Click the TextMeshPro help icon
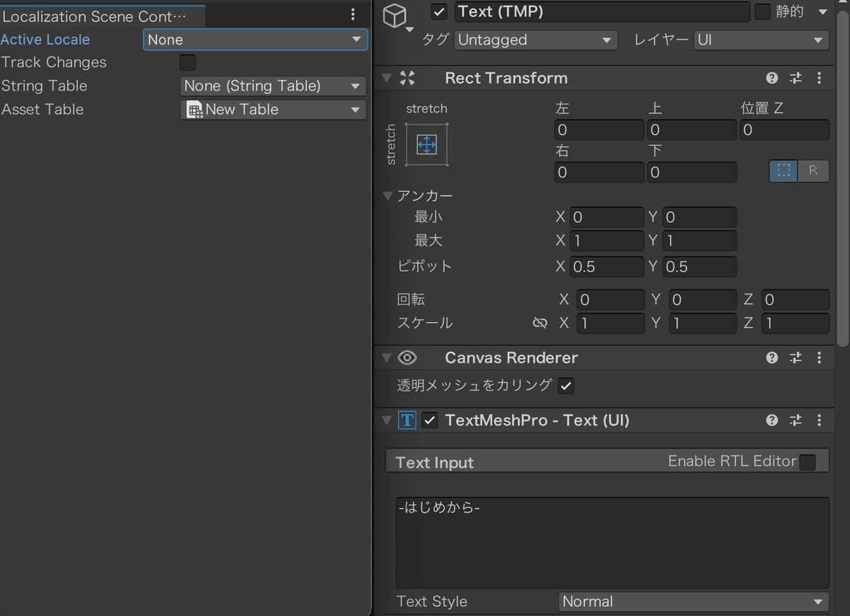Screen dimensions: 850x616 771,420
